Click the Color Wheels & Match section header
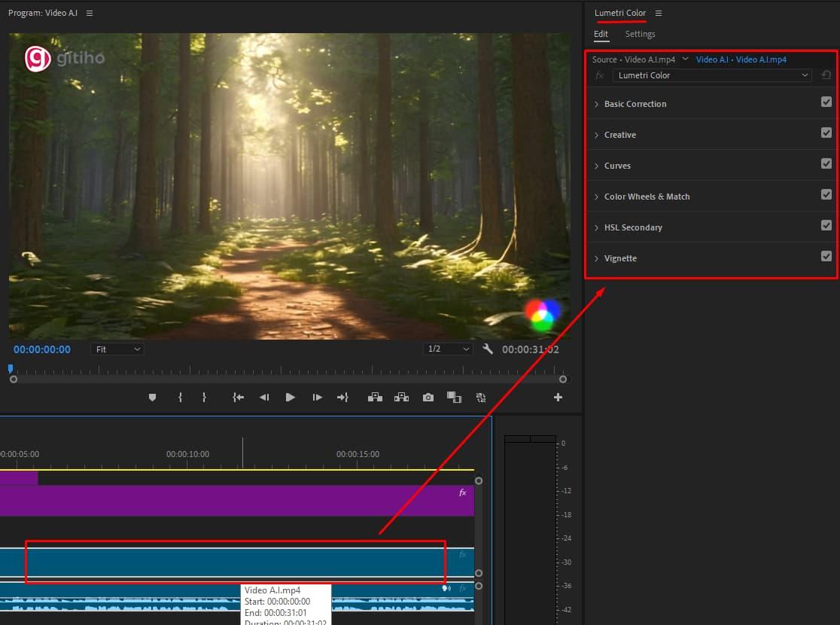This screenshot has width=840, height=625. 647,197
